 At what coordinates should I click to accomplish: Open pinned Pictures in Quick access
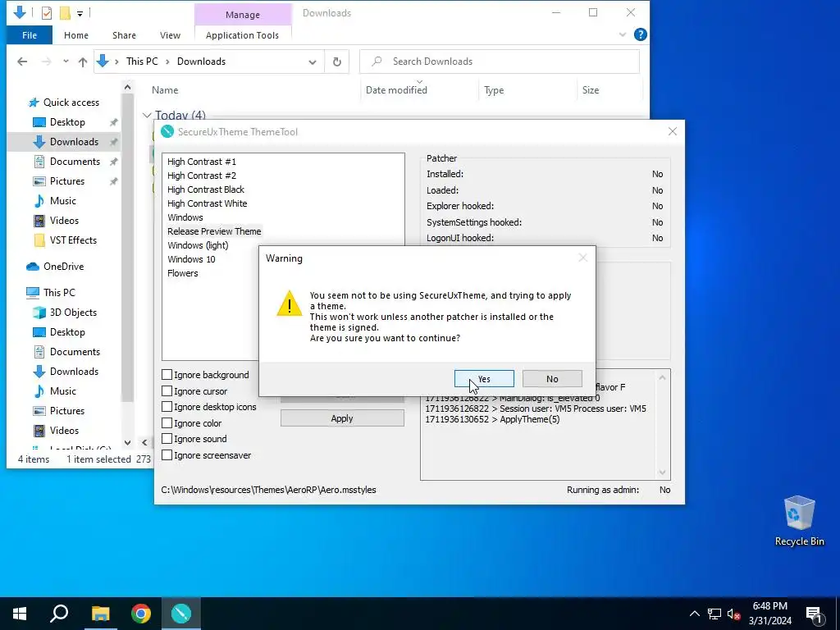pyautogui.click(x=67, y=181)
